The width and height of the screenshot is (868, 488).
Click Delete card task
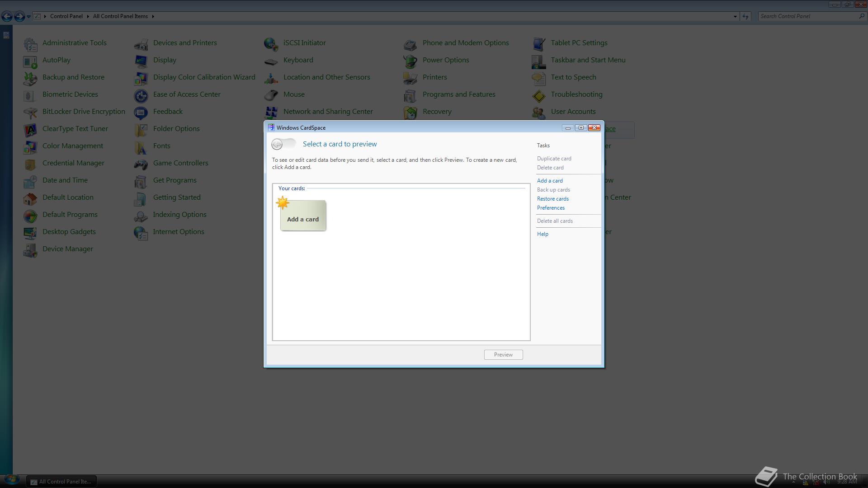coord(550,168)
